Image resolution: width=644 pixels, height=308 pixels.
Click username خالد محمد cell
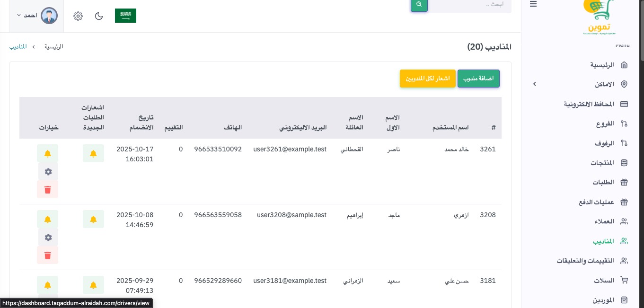(x=457, y=150)
